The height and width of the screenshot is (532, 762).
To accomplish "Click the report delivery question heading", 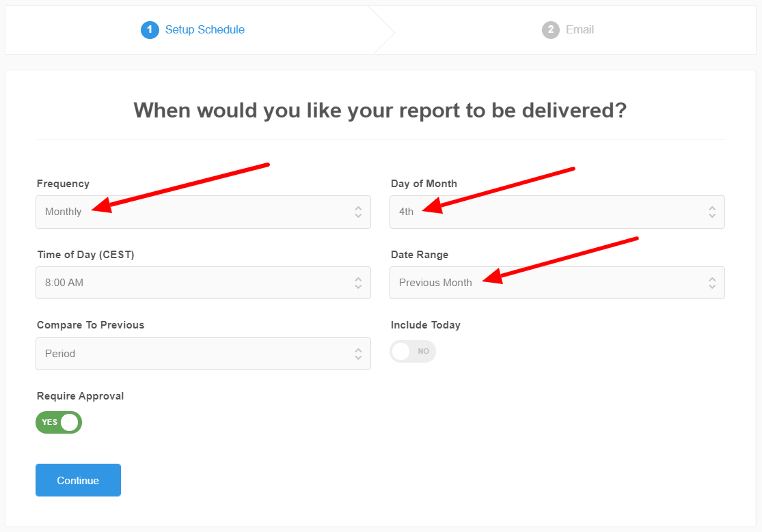I will coord(381,110).
